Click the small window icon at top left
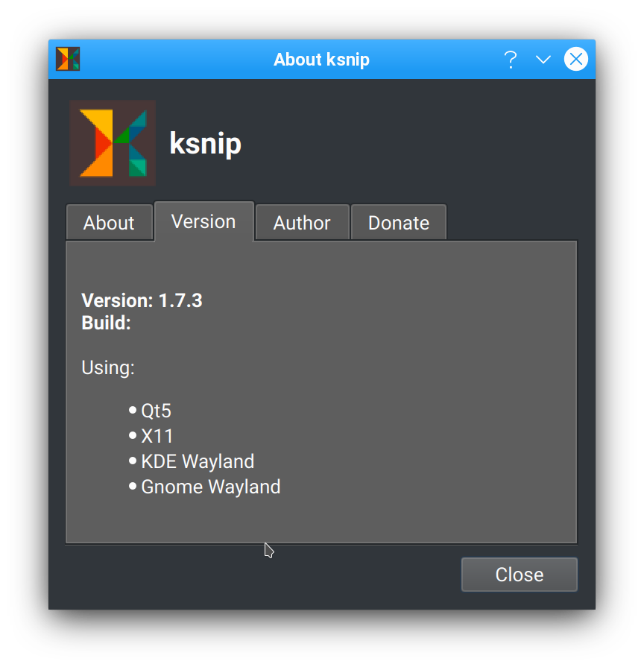The height and width of the screenshot is (667, 644). (x=67, y=59)
